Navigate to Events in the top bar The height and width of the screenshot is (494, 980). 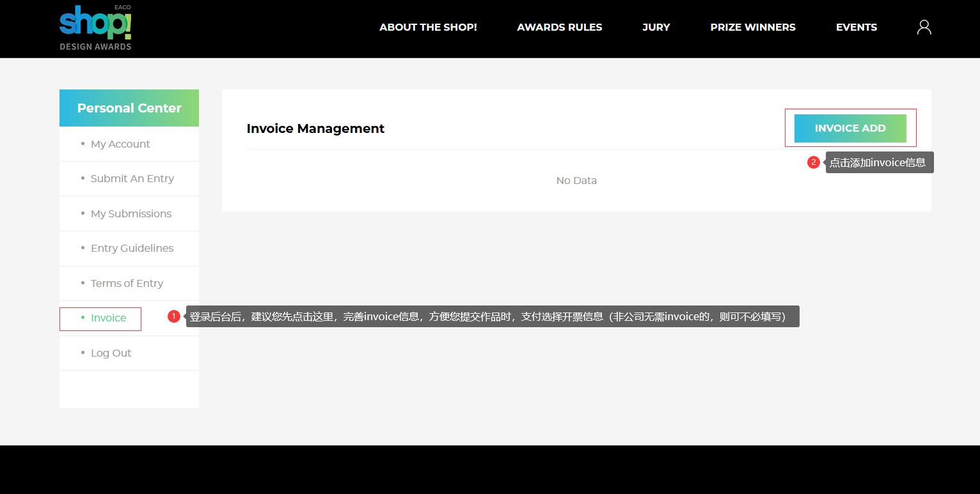pyautogui.click(x=856, y=27)
